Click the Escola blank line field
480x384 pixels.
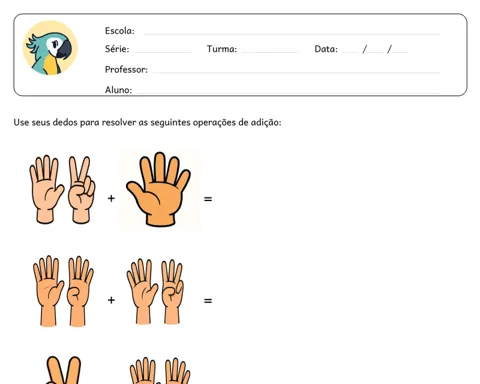[x=292, y=33]
